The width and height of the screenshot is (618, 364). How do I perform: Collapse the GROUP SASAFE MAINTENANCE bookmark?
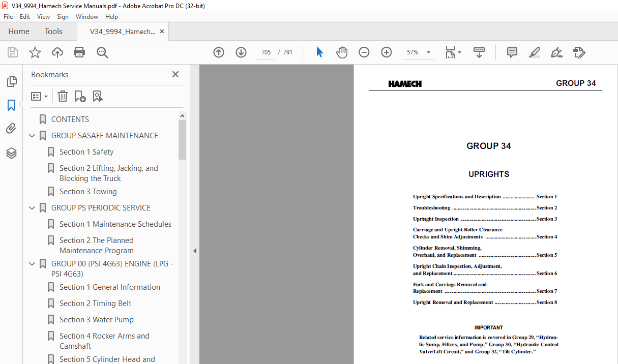click(x=32, y=136)
